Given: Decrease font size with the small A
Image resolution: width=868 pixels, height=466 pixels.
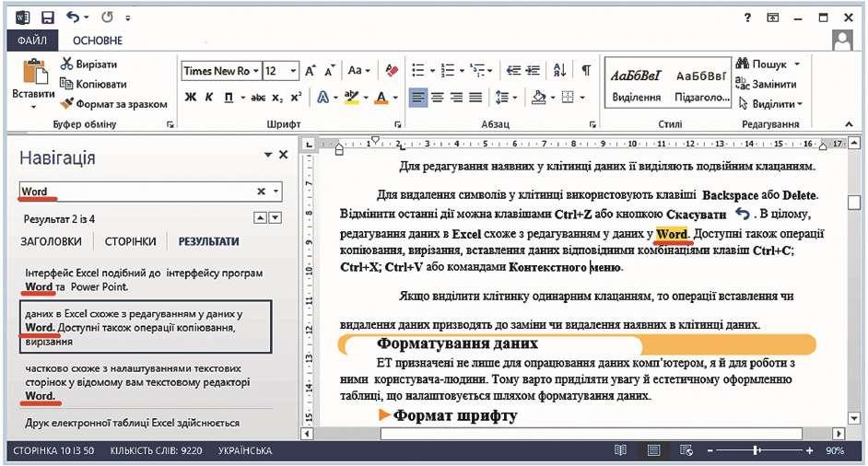Looking at the screenshot, I should pyautogui.click(x=330, y=71).
